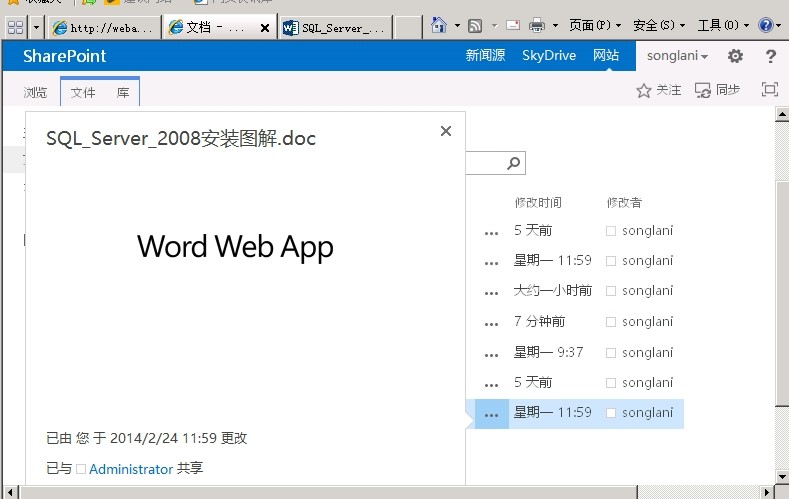The height and width of the screenshot is (499, 789).
Task: Select the 浏览 ribbon tab
Action: click(x=35, y=93)
